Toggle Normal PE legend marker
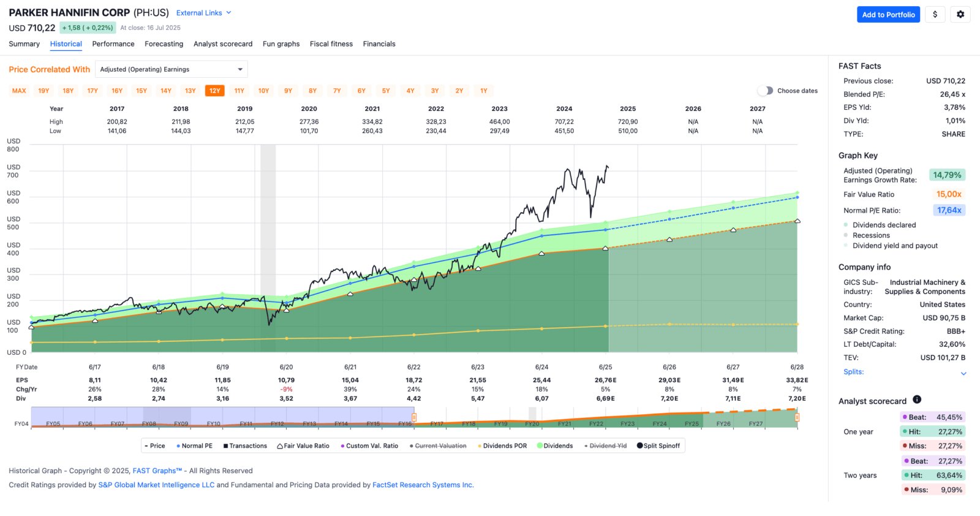 pyautogui.click(x=178, y=446)
